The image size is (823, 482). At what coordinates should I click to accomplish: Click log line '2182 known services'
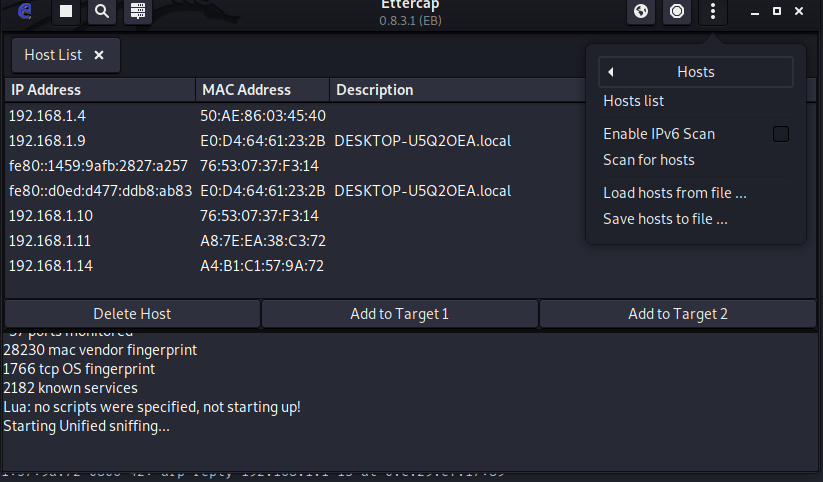[70, 388]
